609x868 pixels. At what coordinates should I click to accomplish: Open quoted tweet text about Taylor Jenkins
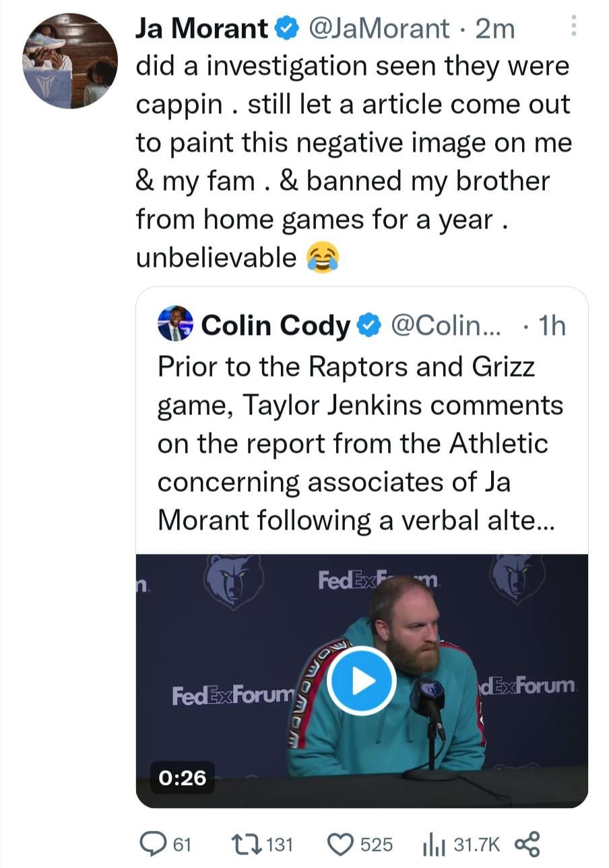coord(358,443)
